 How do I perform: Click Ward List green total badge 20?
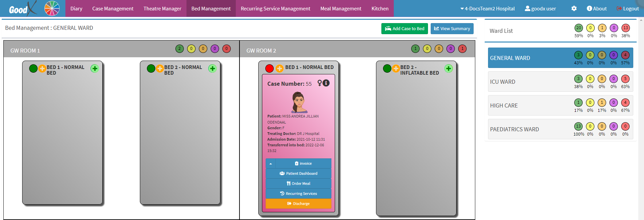click(579, 28)
